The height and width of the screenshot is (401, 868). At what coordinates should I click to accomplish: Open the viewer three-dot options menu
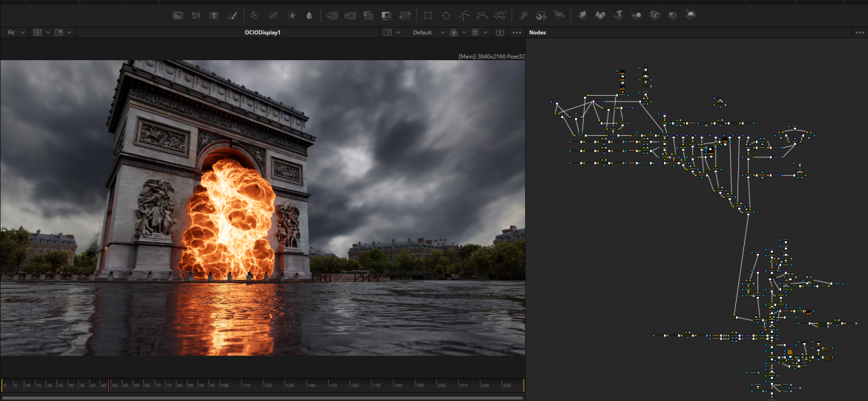517,33
